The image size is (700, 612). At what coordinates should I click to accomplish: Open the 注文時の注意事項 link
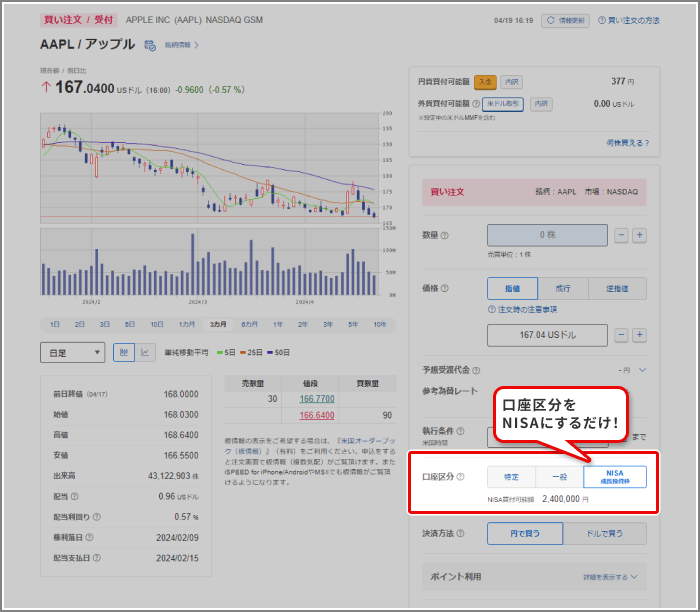pyautogui.click(x=522, y=309)
